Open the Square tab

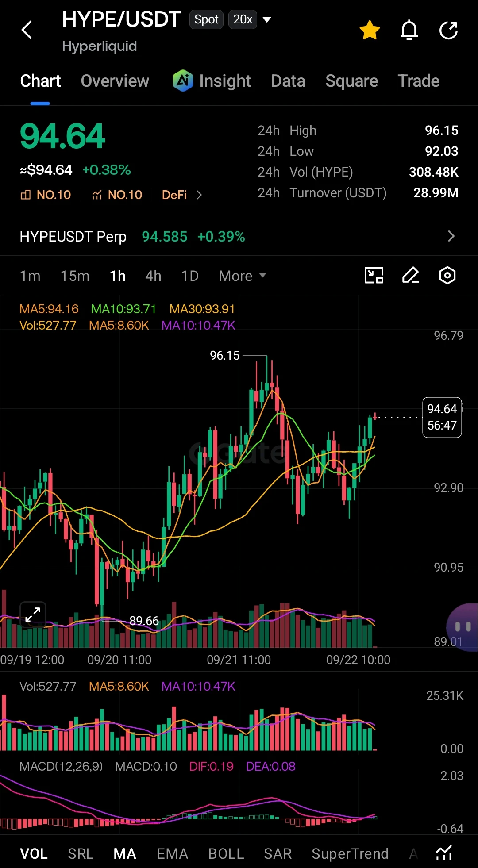[x=351, y=81]
